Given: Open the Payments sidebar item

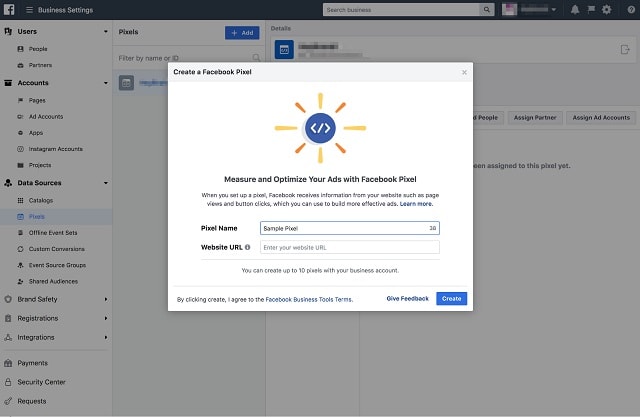Looking at the screenshot, I should tap(33, 363).
